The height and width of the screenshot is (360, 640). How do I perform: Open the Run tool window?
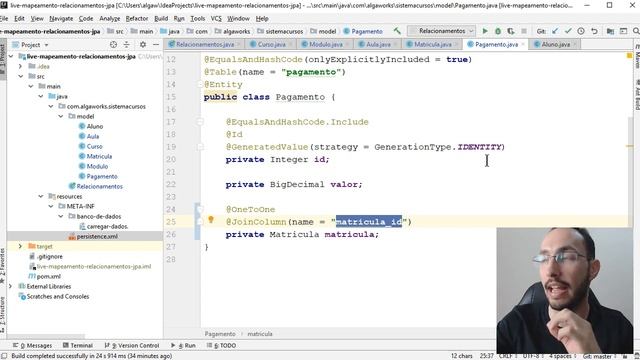(x=183, y=345)
